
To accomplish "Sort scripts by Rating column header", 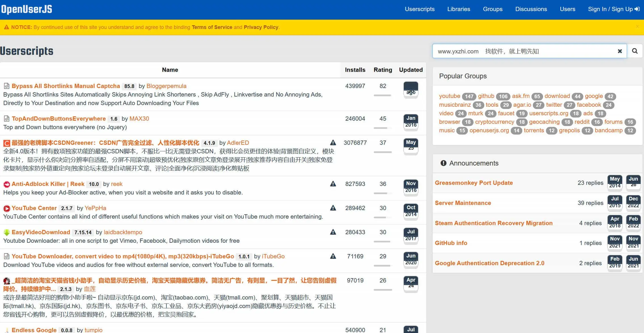I will coord(383,70).
